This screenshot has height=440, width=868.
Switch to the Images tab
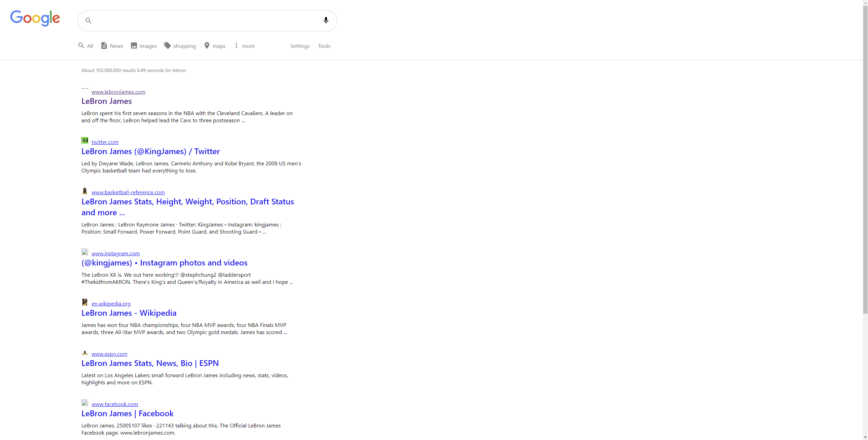[x=144, y=46]
